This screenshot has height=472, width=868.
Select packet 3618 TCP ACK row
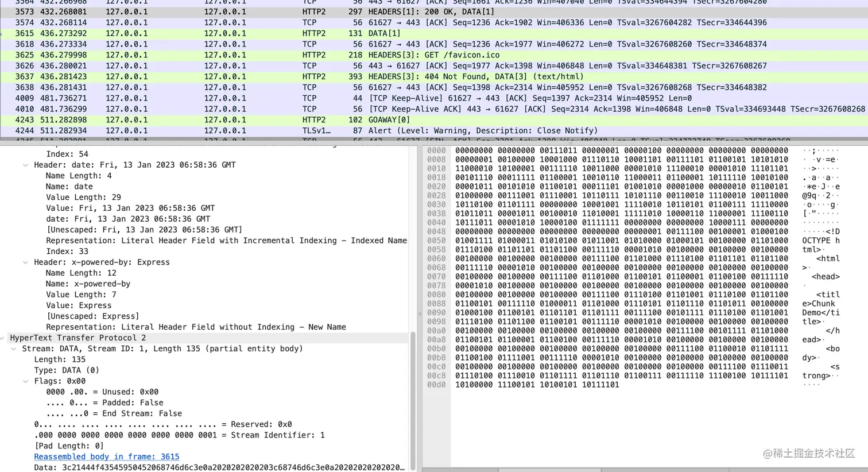(x=434, y=44)
